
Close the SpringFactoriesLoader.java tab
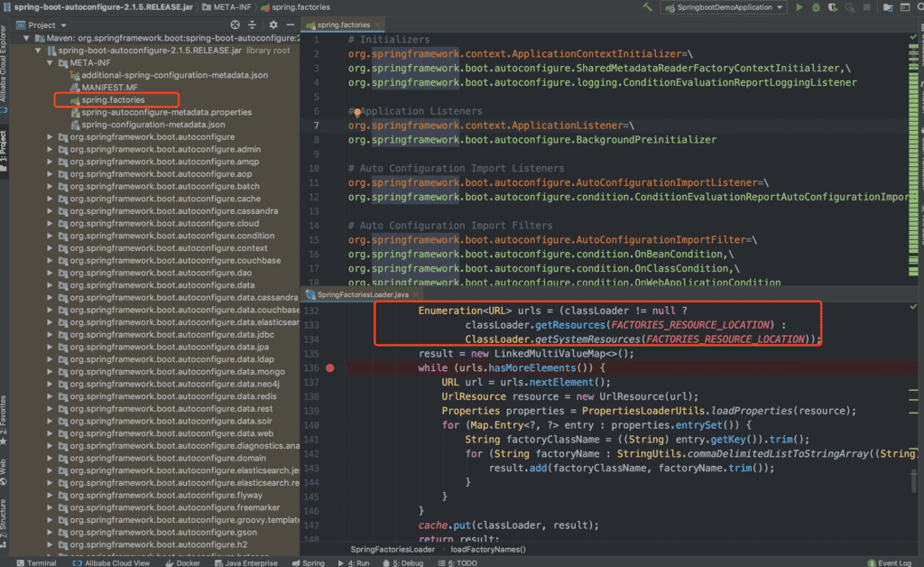pos(415,294)
